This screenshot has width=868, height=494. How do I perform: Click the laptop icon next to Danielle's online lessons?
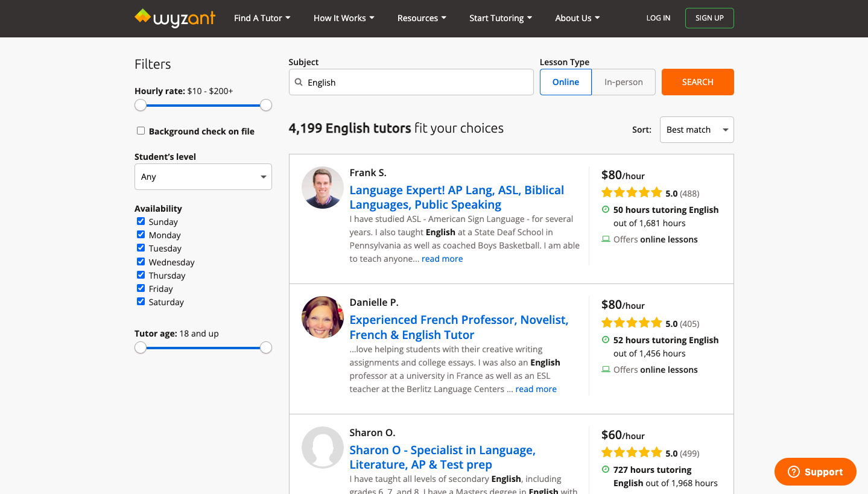pyautogui.click(x=606, y=370)
